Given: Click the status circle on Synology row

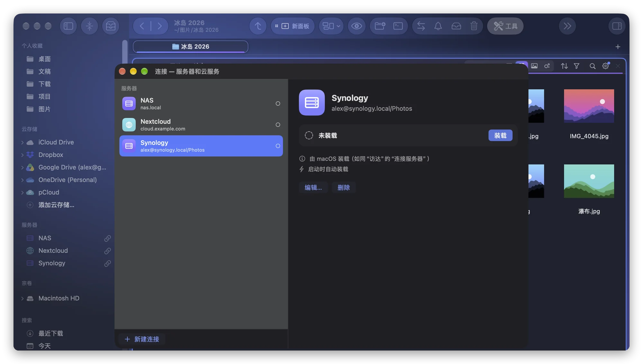Looking at the screenshot, I should [278, 146].
